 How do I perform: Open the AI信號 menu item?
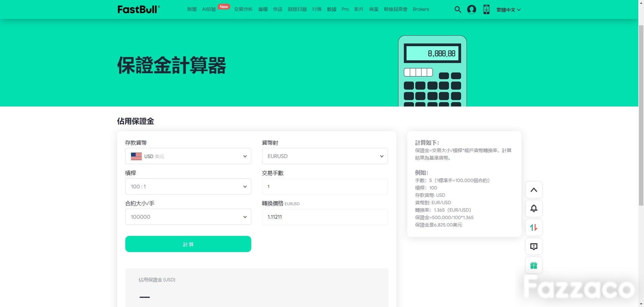209,9
